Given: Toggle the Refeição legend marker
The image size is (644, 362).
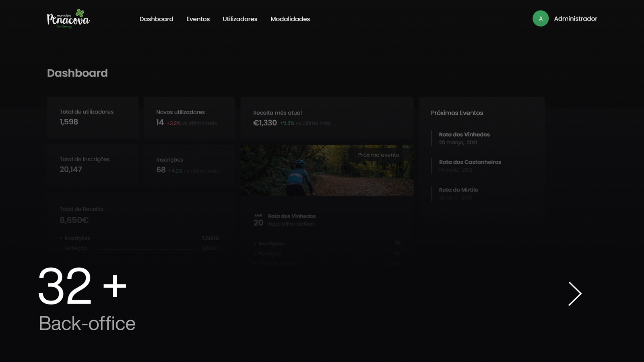Looking at the screenshot, I should coord(61,248).
